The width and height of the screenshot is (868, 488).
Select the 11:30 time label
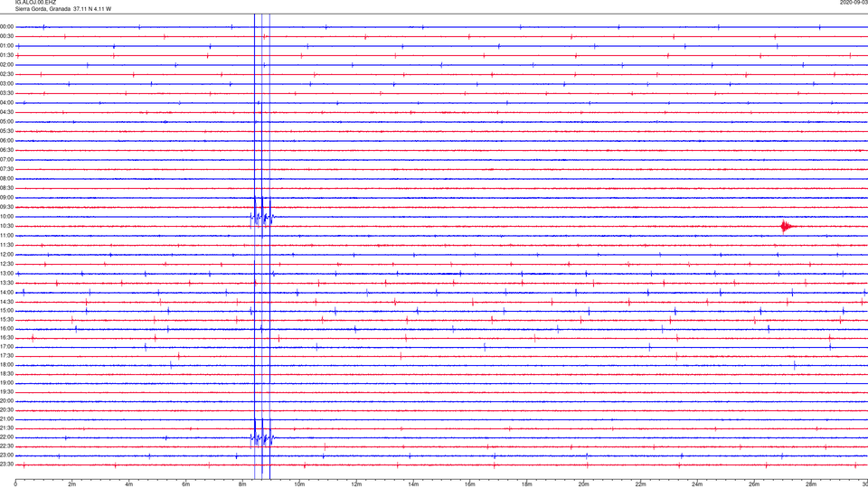[7, 245]
